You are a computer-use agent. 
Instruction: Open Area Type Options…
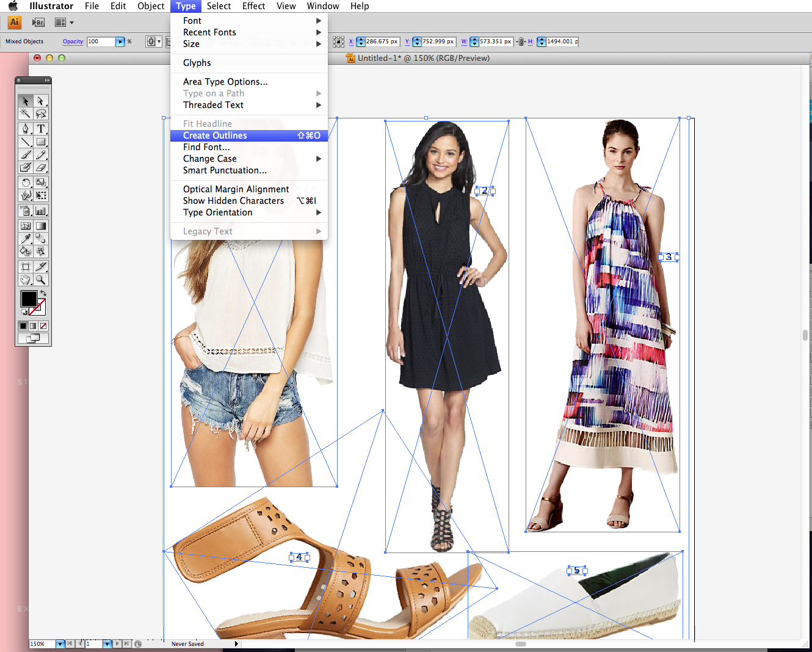click(x=249, y=82)
